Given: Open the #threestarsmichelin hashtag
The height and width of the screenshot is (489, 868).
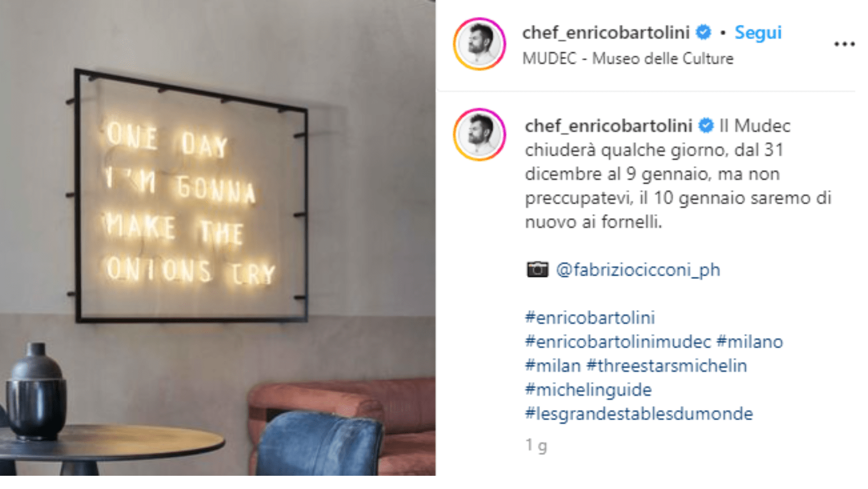Looking at the screenshot, I should click(x=667, y=366).
